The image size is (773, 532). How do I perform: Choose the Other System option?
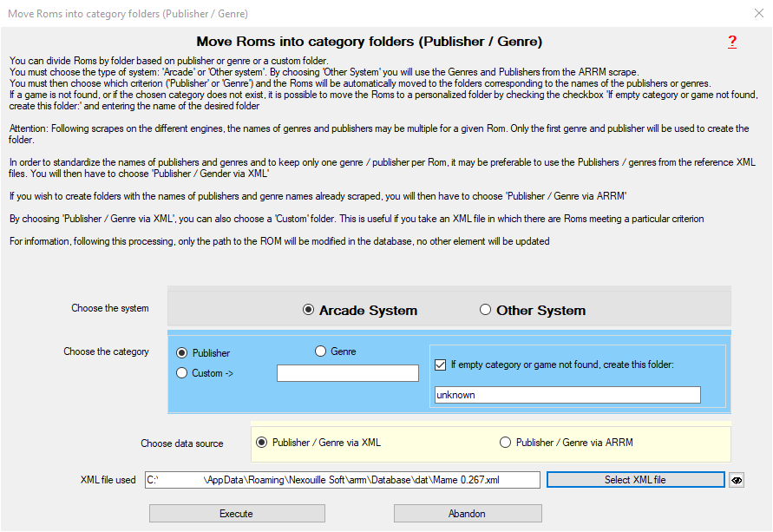click(486, 310)
